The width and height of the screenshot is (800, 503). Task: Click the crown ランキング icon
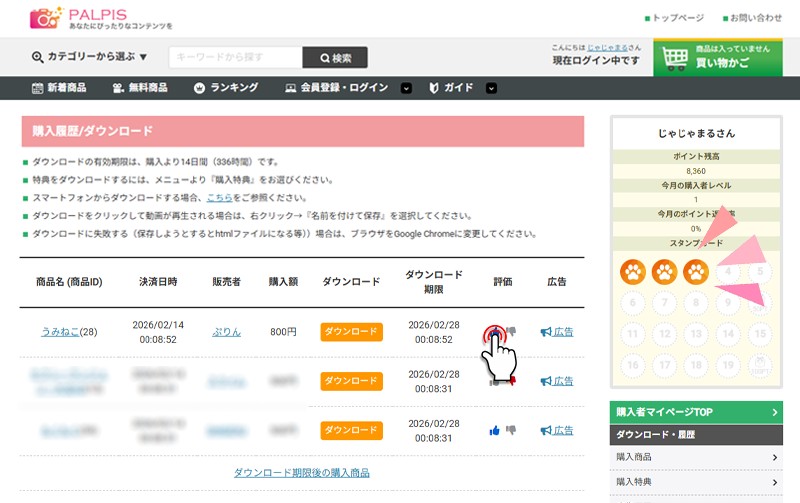click(x=199, y=88)
